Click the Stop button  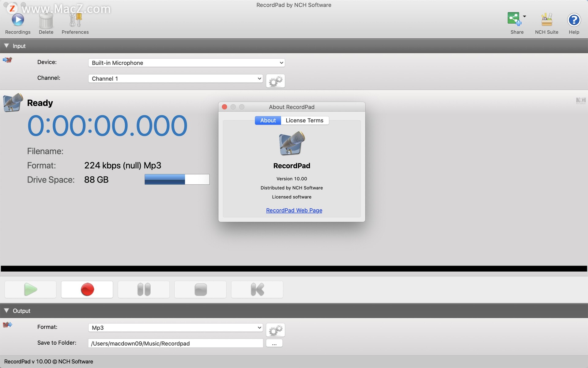click(201, 289)
